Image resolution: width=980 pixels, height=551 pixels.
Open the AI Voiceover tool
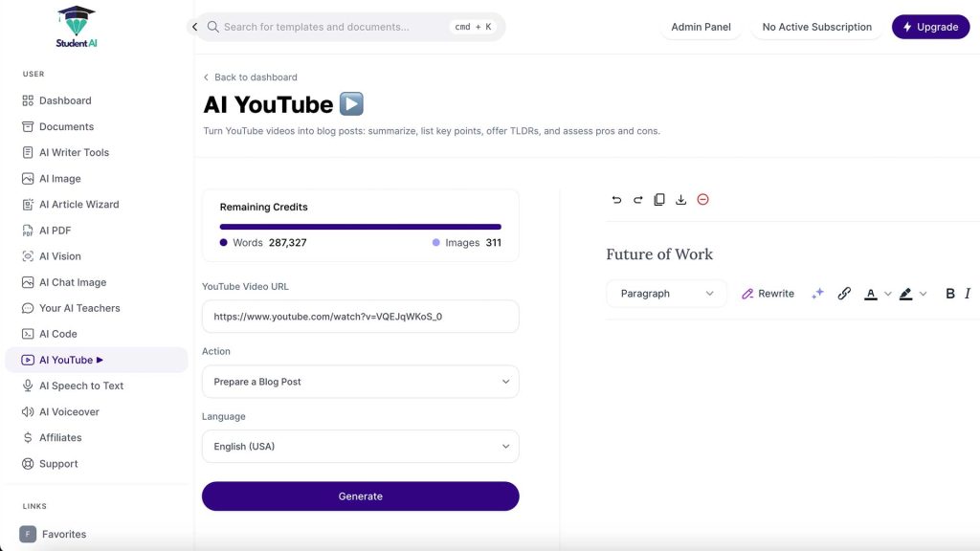pyautogui.click(x=68, y=411)
